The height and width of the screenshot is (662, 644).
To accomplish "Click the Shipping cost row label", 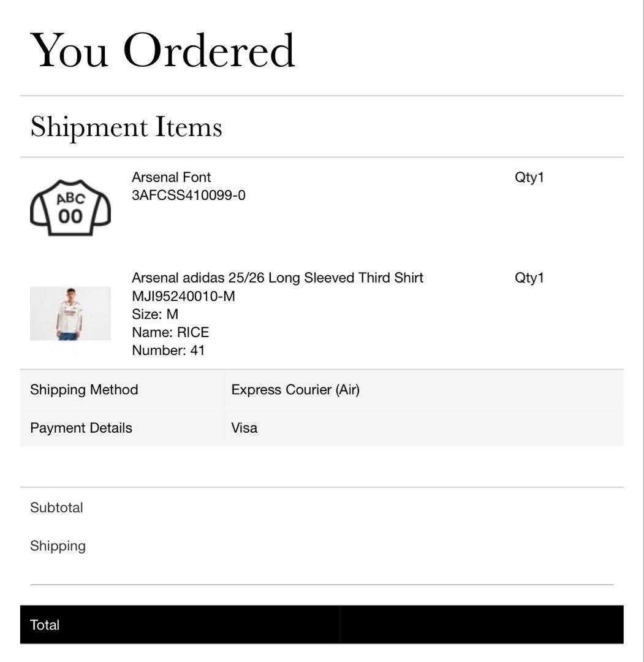I will (58, 546).
